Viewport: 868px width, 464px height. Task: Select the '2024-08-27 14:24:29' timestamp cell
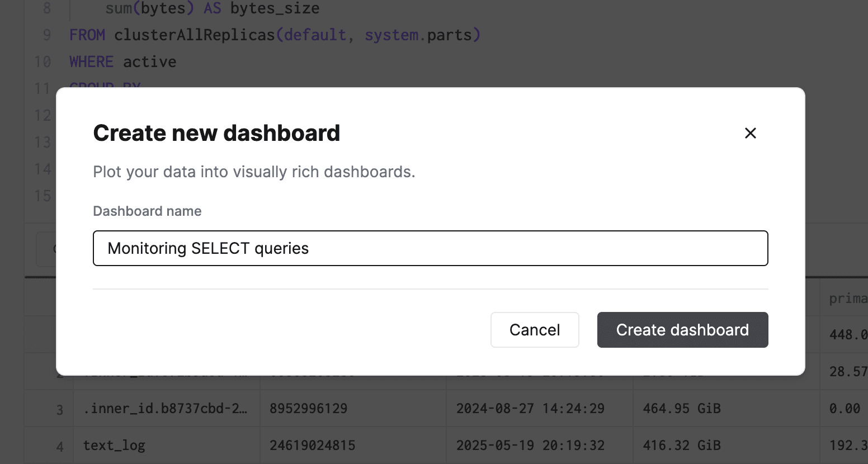pyautogui.click(x=530, y=409)
